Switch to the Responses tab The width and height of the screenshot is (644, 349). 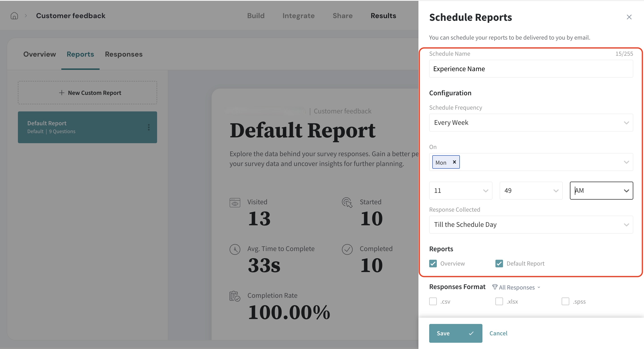(x=124, y=54)
